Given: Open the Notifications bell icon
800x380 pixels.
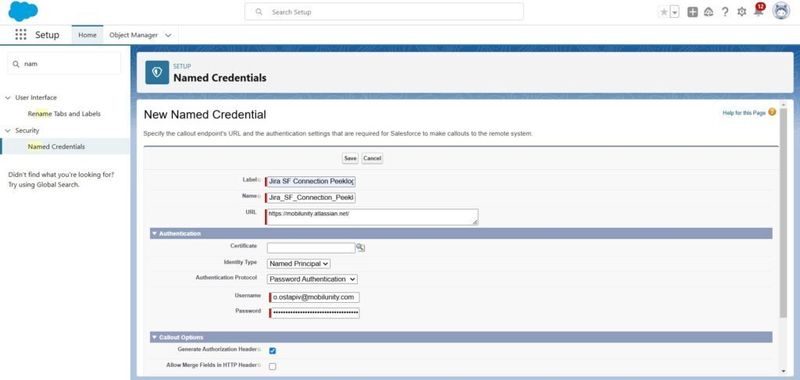Looking at the screenshot, I should [x=758, y=11].
